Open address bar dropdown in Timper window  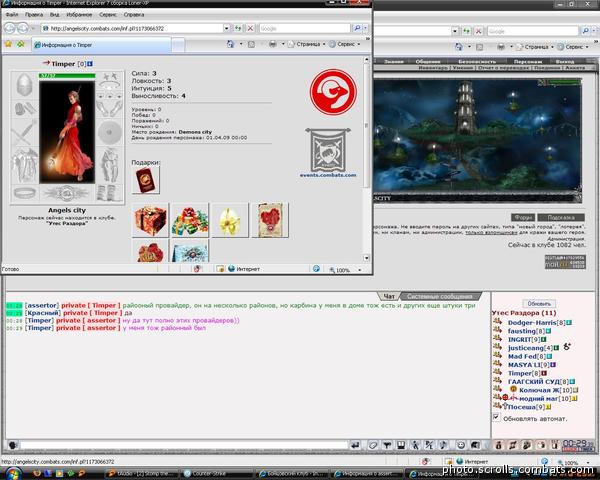coord(227,28)
